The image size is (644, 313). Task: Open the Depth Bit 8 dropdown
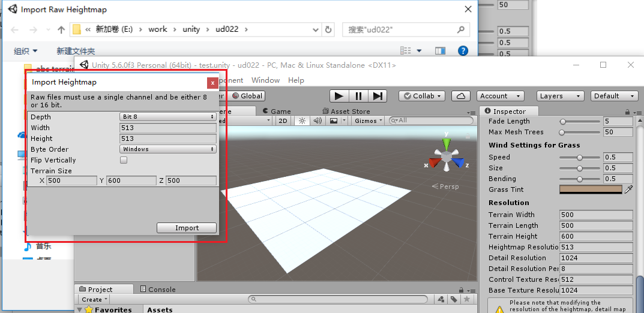pos(168,117)
